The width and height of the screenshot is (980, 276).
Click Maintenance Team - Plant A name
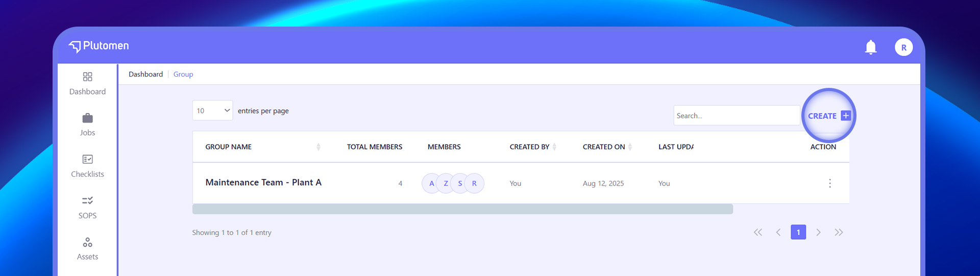coord(263,182)
